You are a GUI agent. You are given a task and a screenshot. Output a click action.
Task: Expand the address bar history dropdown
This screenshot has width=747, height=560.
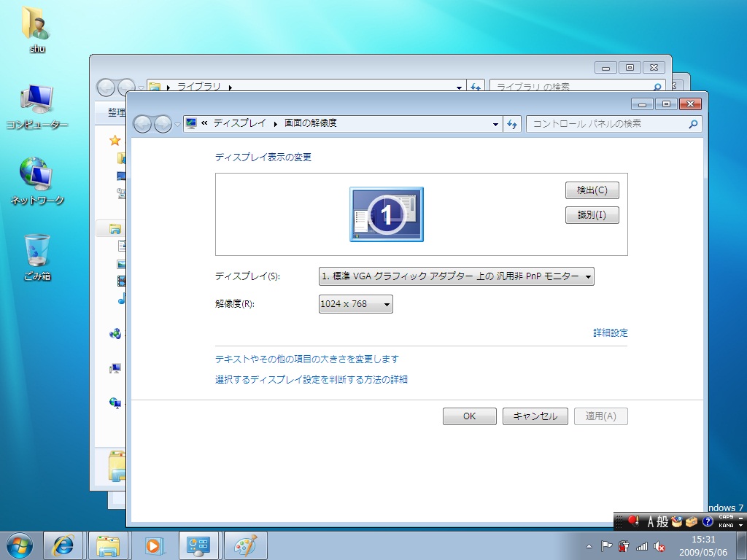pos(495,124)
